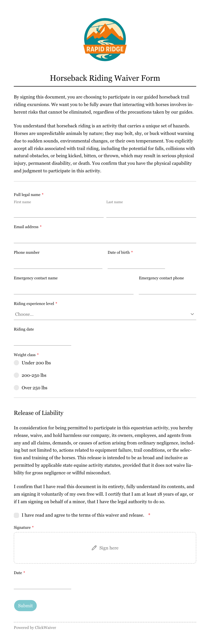
Task: Click the Rapid Ridge logo
Action: 105,40
